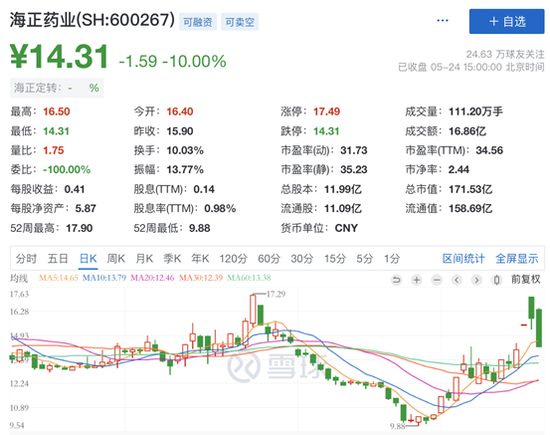
Task: Click the 17.29 peak candlestick on chart
Action: pyautogui.click(x=253, y=309)
